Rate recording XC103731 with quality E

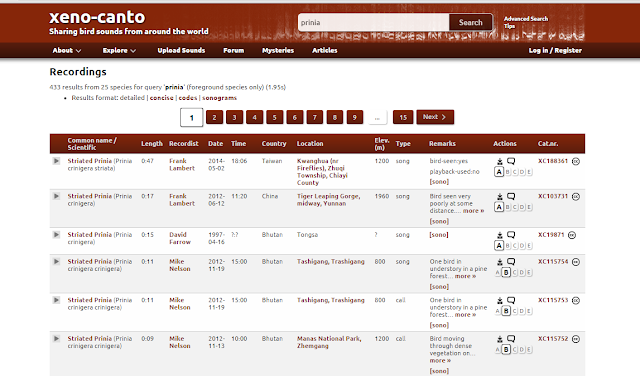tap(529, 207)
